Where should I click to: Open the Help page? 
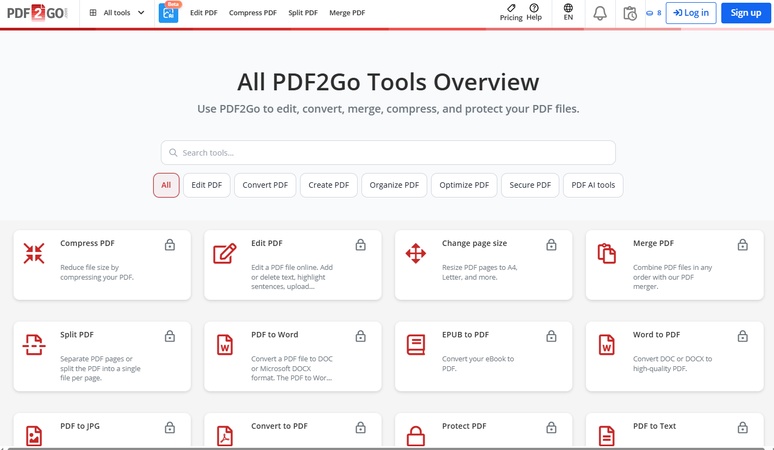(534, 13)
